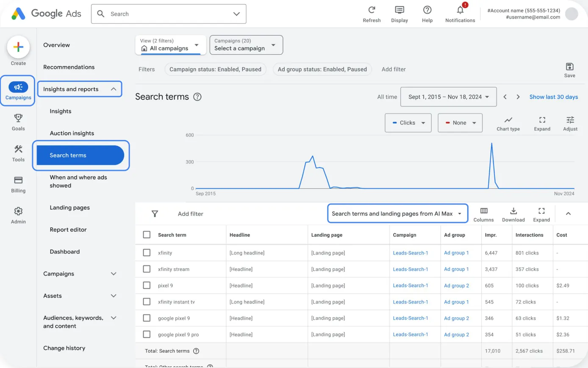The image size is (588, 368).
Task: Open the All campaigns view dropdown
Action: click(171, 45)
